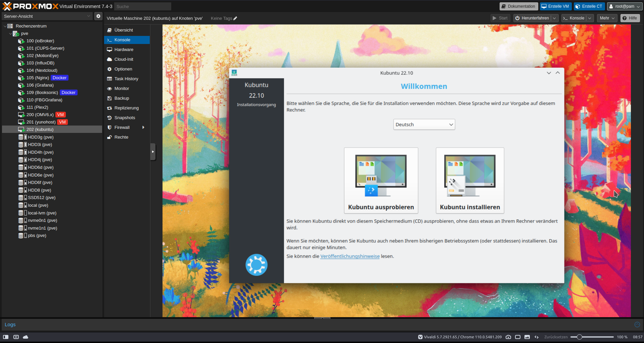Open Cloud-Init settings
The image size is (644, 343).
pyautogui.click(x=127, y=59)
